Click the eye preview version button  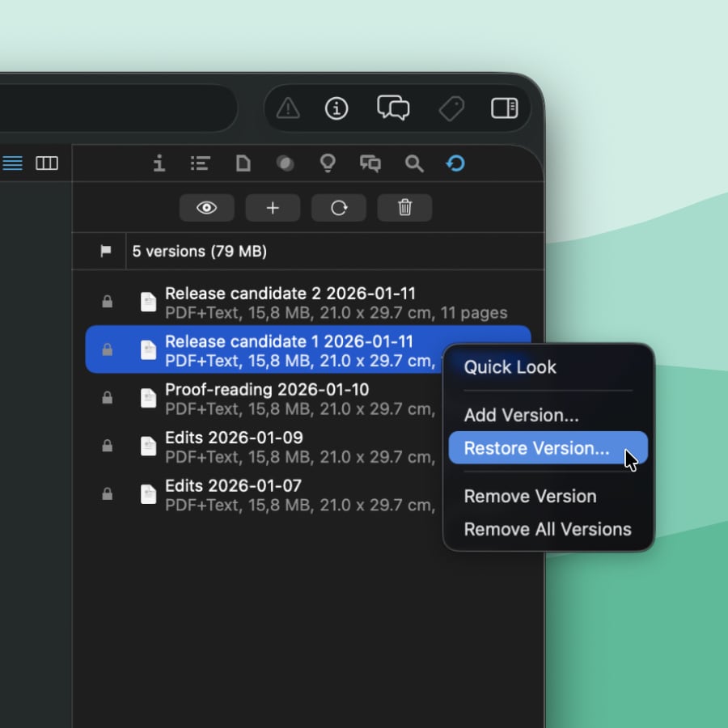[207, 208]
